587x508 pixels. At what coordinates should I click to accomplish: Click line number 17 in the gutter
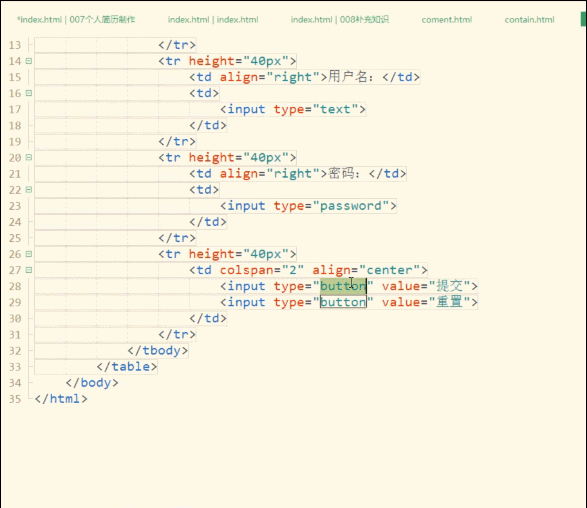[15, 110]
